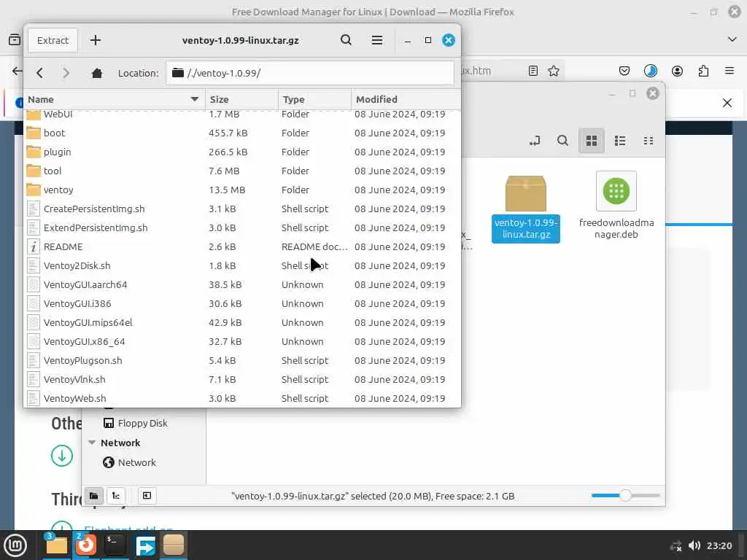Viewport: 747px width, 560px height.
Task: Sort archive list by Modified column
Action: click(406, 99)
